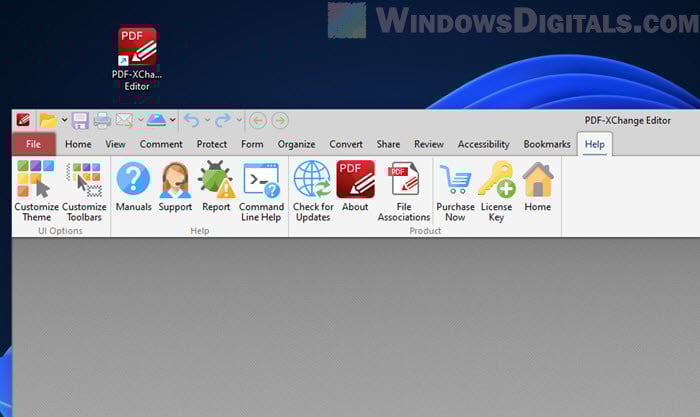Viewport: 700px width, 417px height.
Task: Open Command Line Help
Action: [x=261, y=191]
